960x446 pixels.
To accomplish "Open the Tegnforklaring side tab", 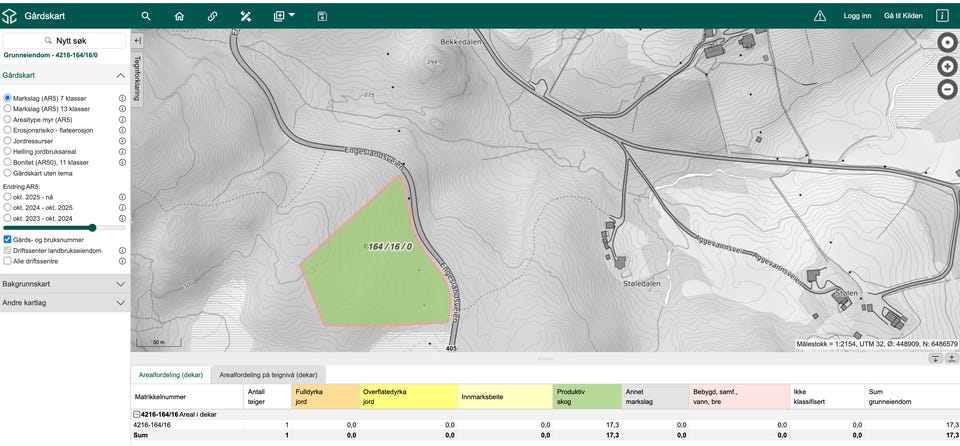I will [137, 78].
